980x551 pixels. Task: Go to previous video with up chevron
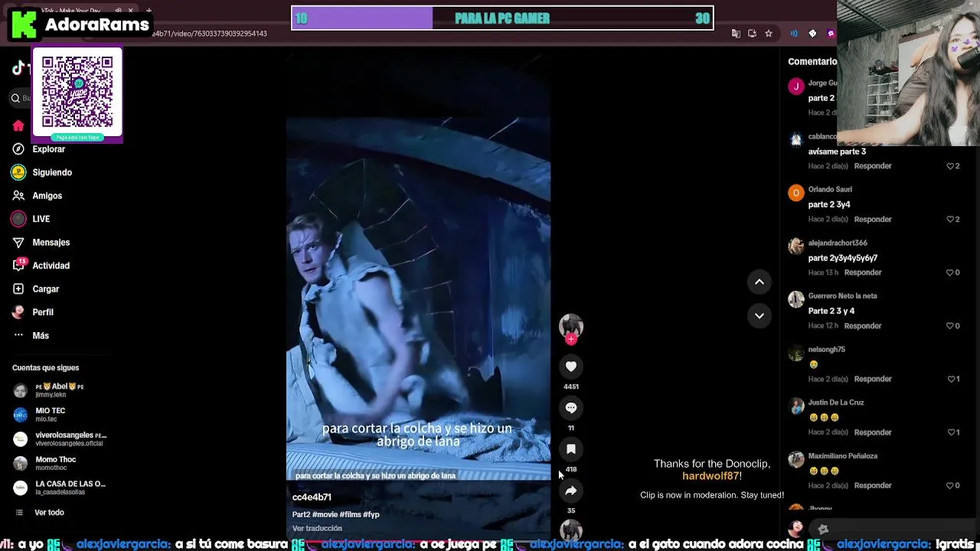pos(759,282)
